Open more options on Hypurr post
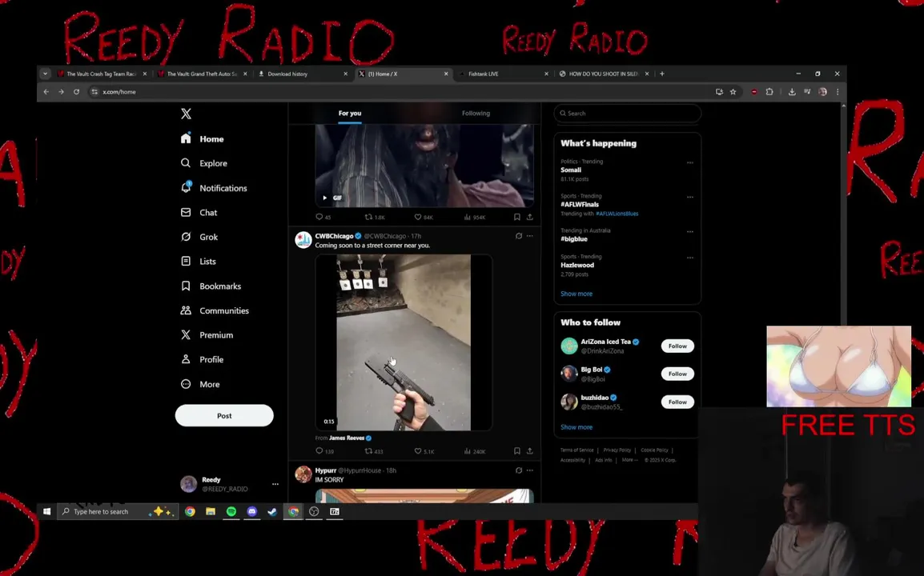 (x=530, y=470)
